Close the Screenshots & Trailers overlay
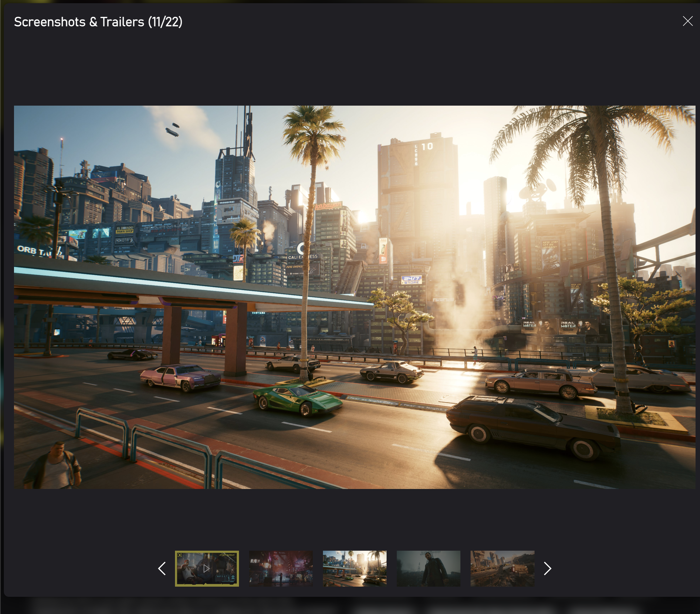This screenshot has width=700, height=614. point(688,21)
